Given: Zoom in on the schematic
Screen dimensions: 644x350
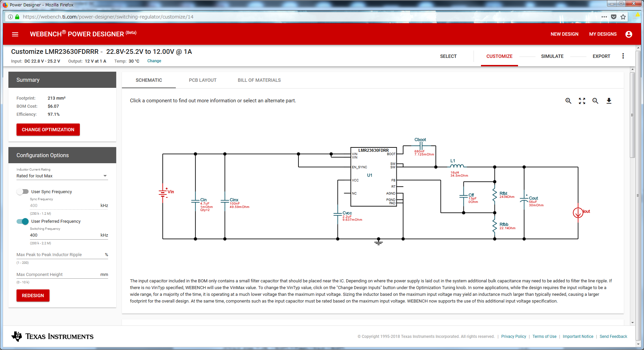Looking at the screenshot, I should pos(568,101).
